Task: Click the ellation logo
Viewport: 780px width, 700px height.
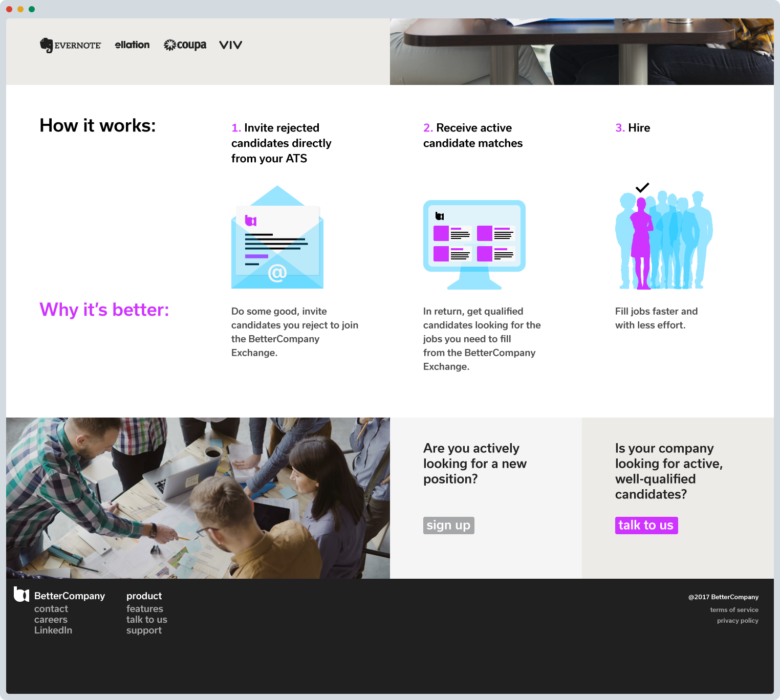Action: click(x=132, y=45)
